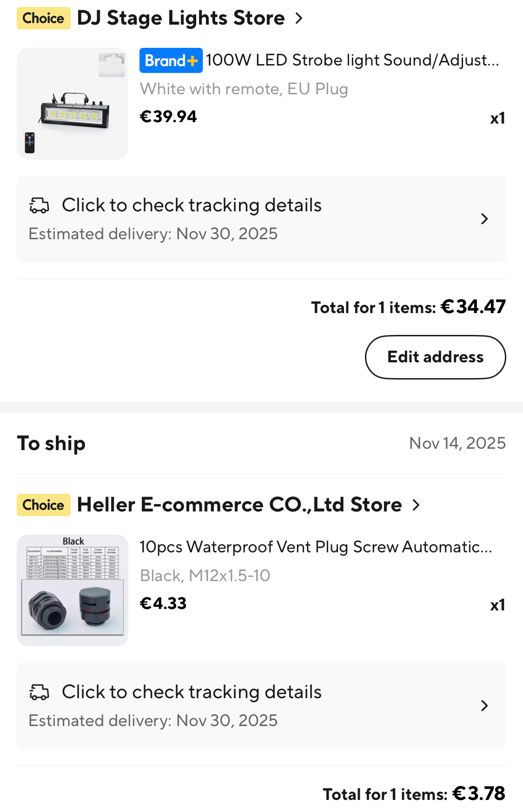Image resolution: width=523 pixels, height=812 pixels.
Task: Open DJ Stage Lights Store page
Action: (180, 18)
